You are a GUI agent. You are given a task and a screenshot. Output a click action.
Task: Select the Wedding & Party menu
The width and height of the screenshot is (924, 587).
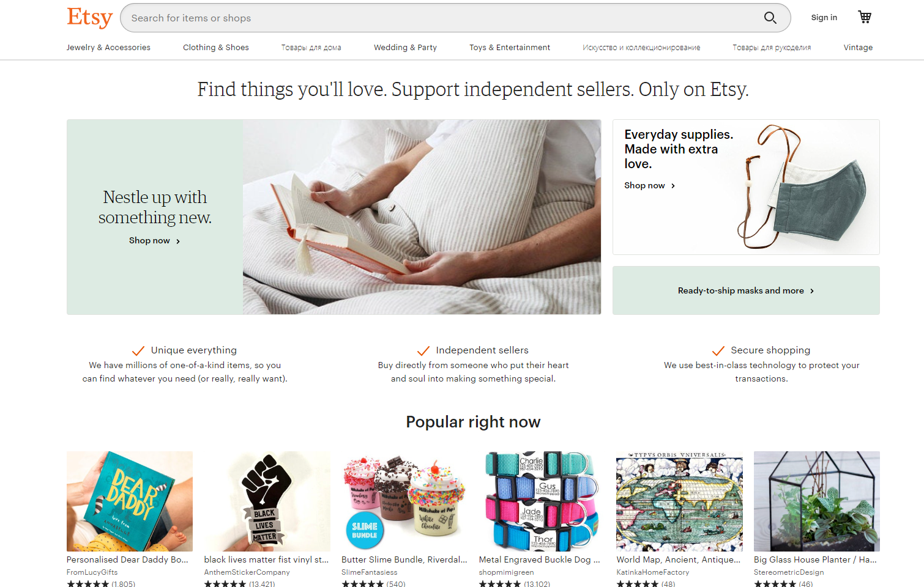405,48
